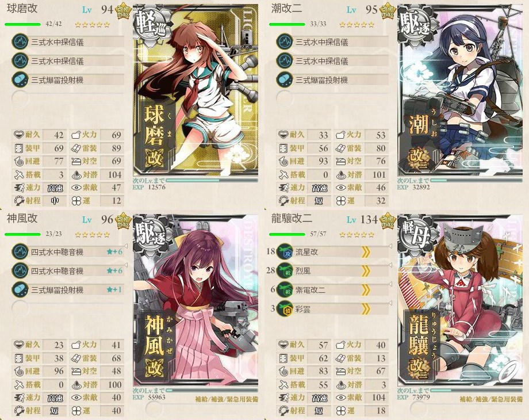Click the 紫電改二 fighter icon

[x=285, y=289]
